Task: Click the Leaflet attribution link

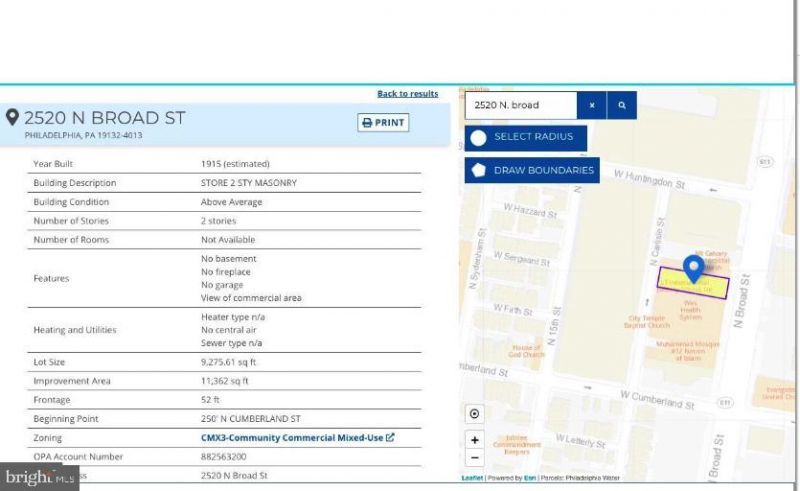Action: [x=472, y=478]
